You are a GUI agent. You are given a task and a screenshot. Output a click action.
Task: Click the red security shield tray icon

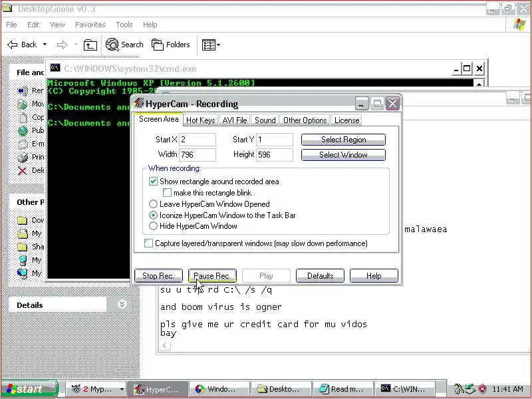tap(482, 389)
